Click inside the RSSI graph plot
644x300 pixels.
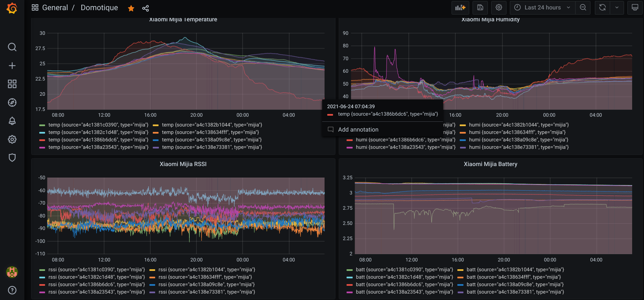[186, 215]
